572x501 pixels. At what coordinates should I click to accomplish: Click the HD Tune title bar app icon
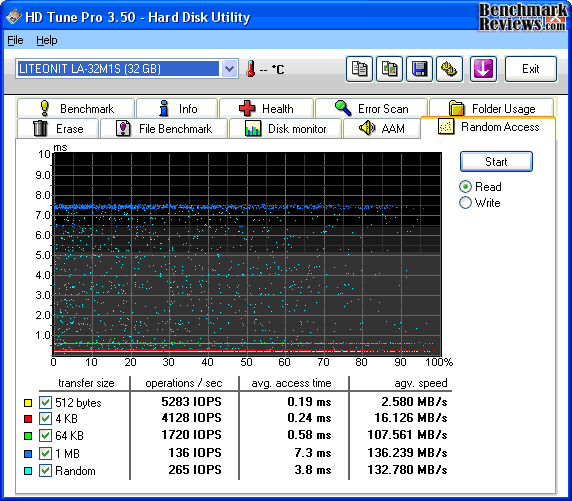[x=14, y=17]
